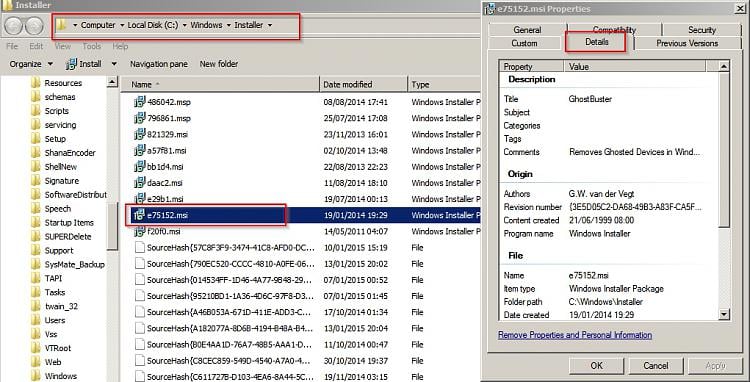Image resolution: width=750 pixels, height=382 pixels.
Task: Click the Forward navigation arrow button
Action: point(34,25)
